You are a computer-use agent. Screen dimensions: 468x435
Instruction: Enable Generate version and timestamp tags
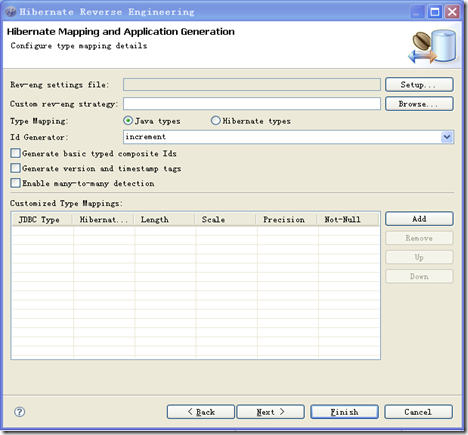coord(15,168)
